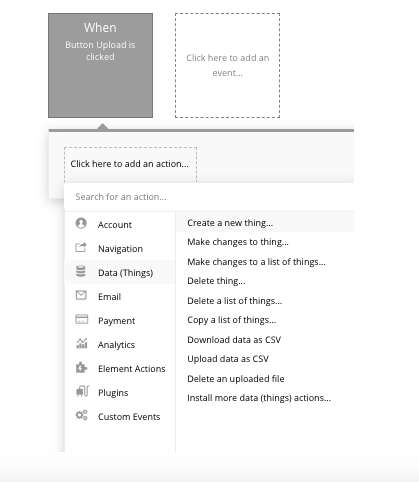
Task: Click the Element Actions puzzle icon
Action: (x=81, y=367)
